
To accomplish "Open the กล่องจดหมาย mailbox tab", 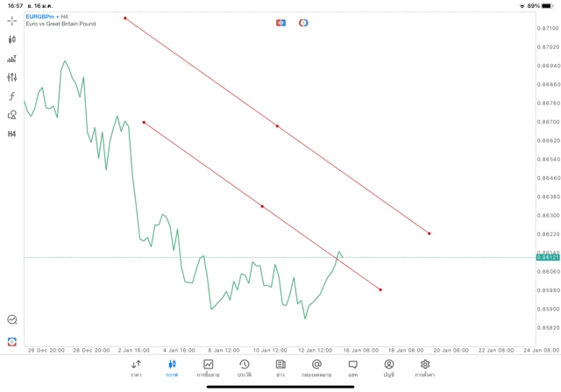I will (x=316, y=368).
